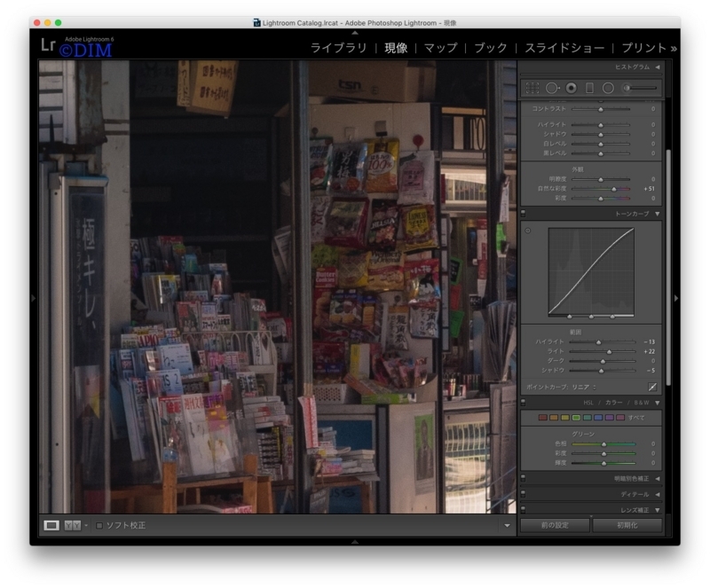Open the before/after view options dropdown arrow
Viewport: 710px width, 588px height.
[86, 526]
